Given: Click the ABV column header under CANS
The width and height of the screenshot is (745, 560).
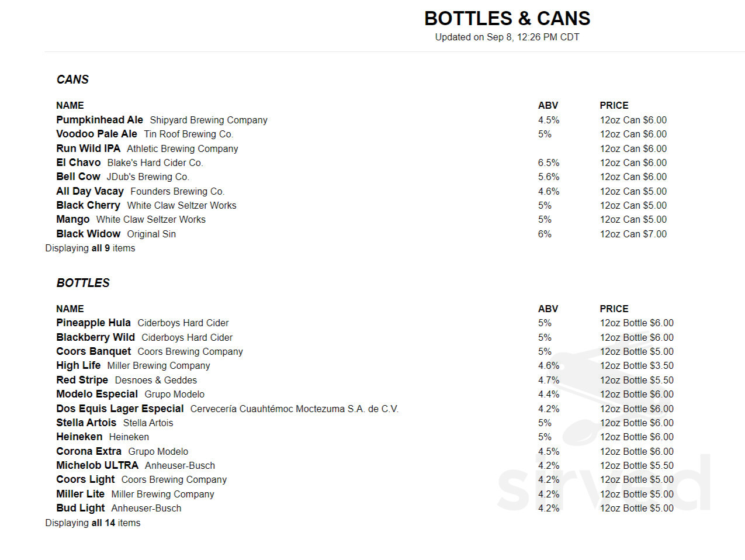Looking at the screenshot, I should [x=548, y=105].
